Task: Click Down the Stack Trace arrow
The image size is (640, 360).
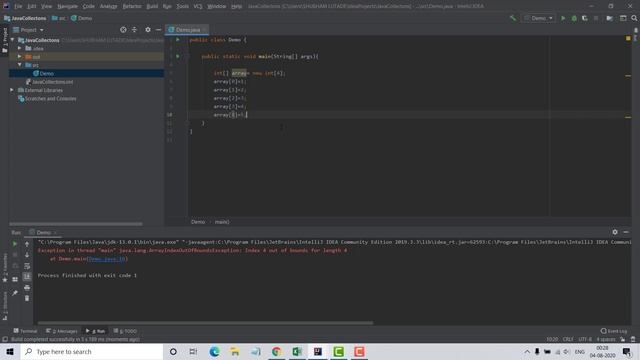Action: point(27,255)
